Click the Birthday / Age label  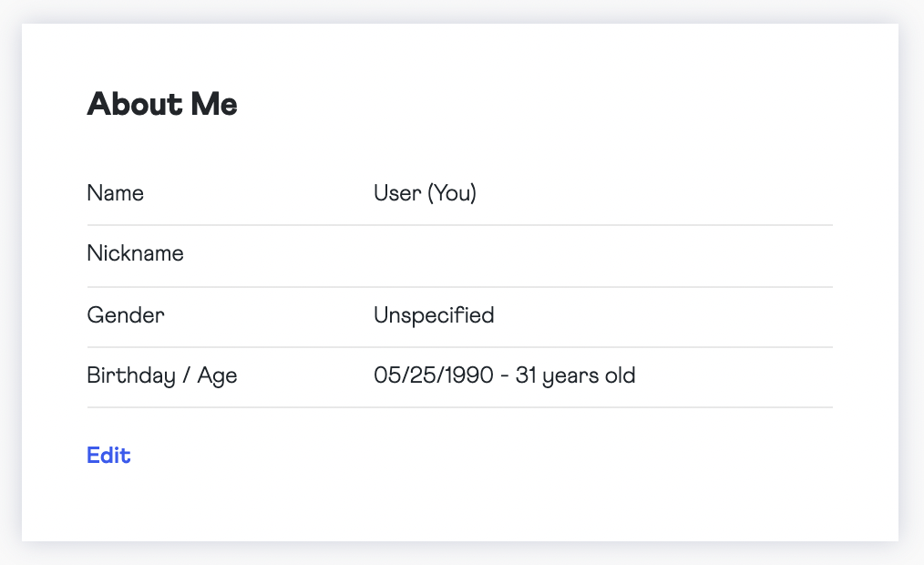(x=161, y=375)
